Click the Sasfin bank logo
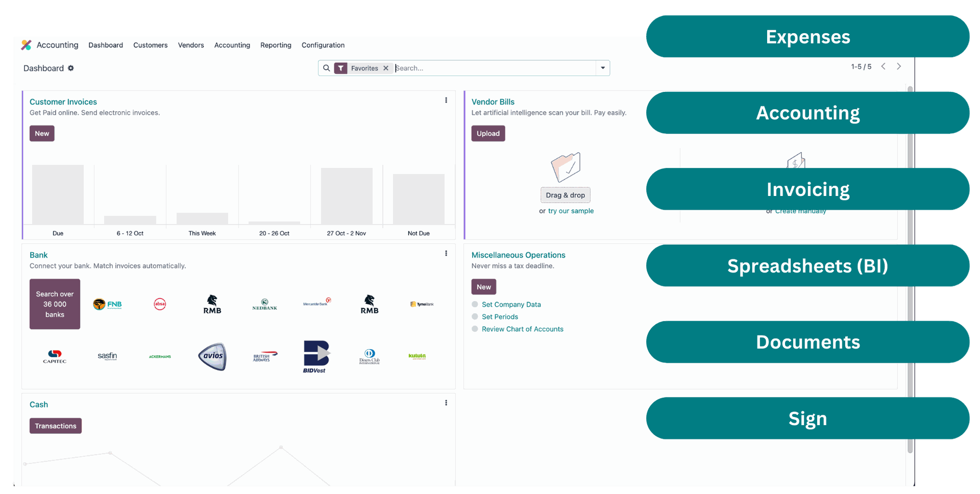The image size is (980, 494). (107, 356)
